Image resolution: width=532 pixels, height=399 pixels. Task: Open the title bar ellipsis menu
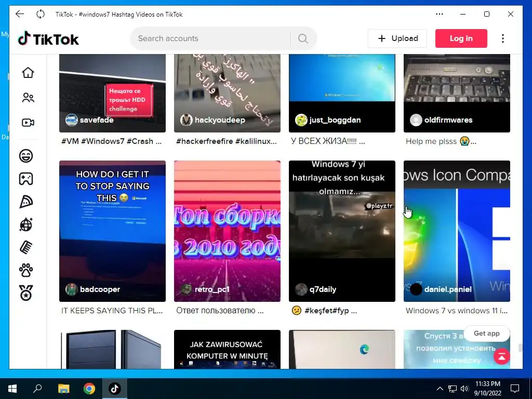click(440, 14)
